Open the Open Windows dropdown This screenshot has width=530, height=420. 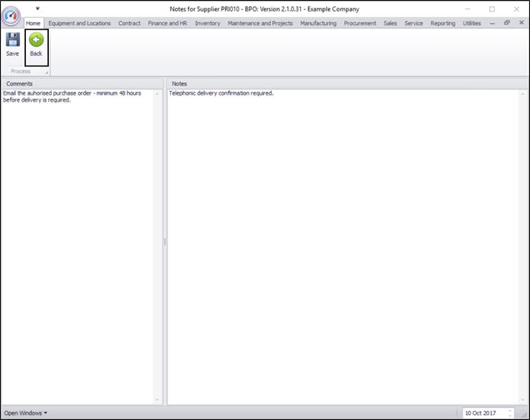26,413
